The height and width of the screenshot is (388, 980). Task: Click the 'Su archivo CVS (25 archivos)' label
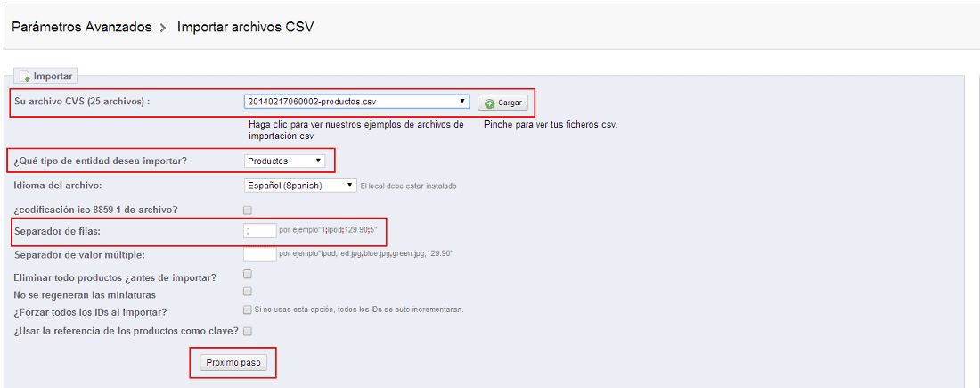tap(82, 101)
